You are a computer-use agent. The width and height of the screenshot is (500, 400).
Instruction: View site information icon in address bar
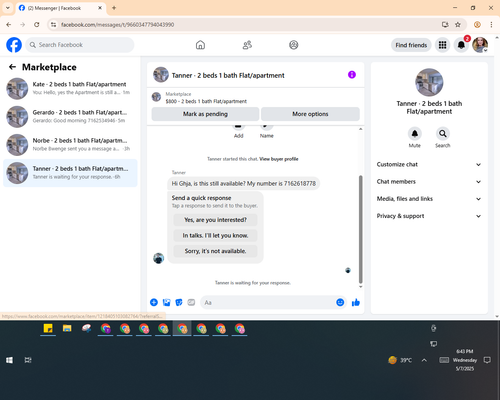[x=53, y=24]
